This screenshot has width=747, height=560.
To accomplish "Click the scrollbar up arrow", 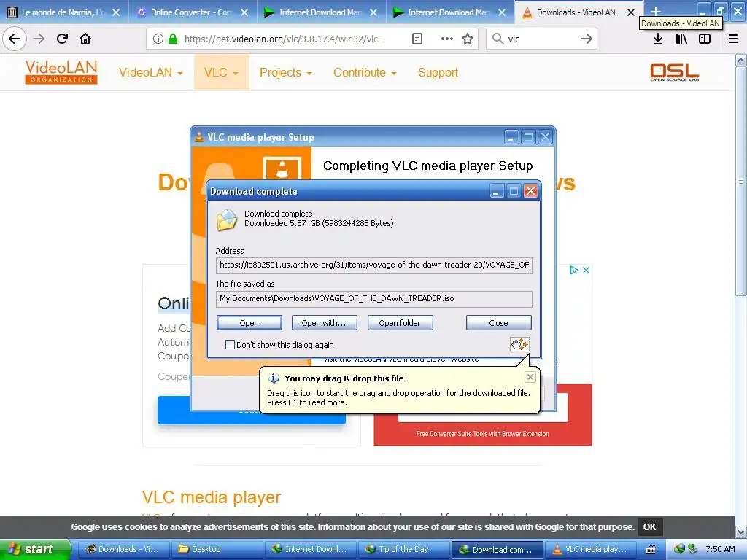I will [740, 61].
